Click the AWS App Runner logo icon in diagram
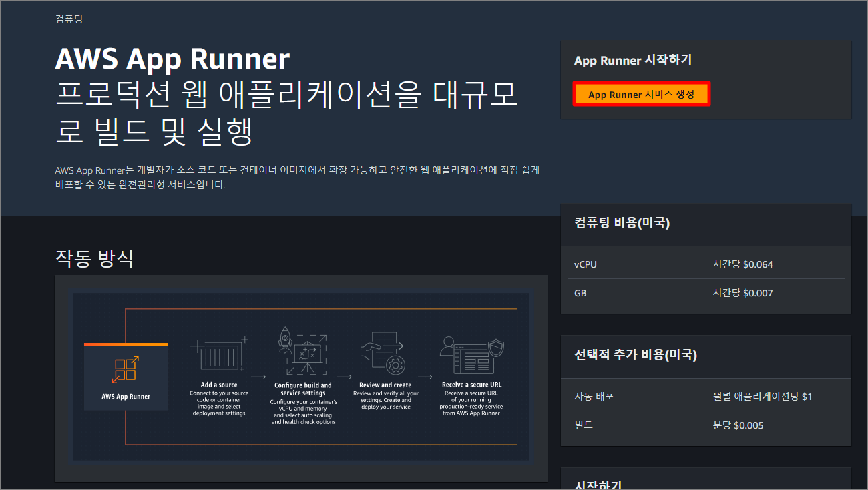This screenshot has height=490, width=868. (126, 370)
